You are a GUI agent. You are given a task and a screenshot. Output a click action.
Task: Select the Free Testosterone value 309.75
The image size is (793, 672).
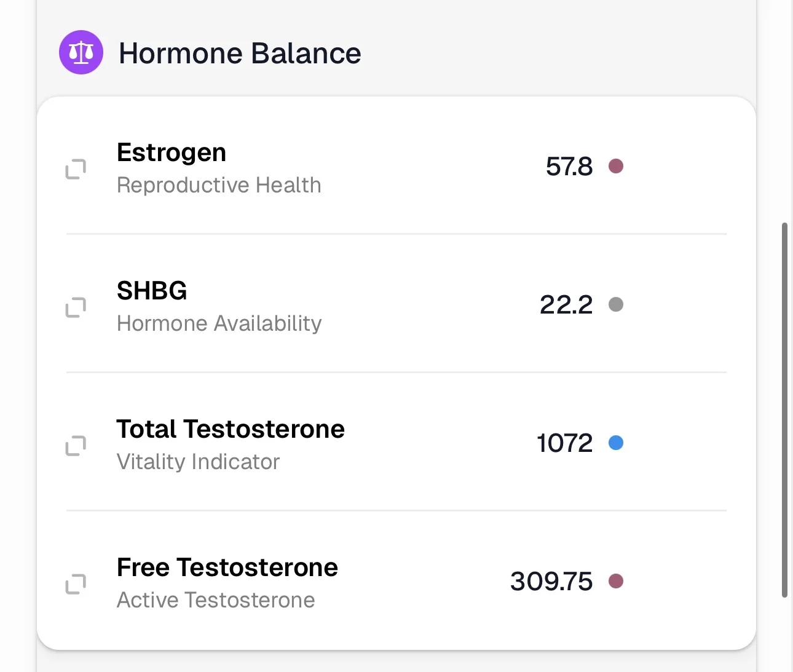point(551,581)
